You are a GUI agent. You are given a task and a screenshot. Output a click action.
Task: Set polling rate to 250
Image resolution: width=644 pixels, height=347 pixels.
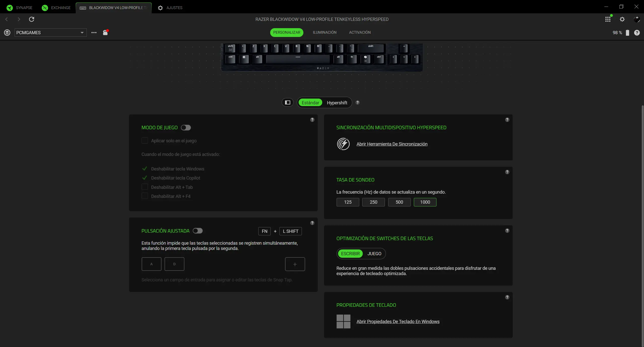[373, 202]
